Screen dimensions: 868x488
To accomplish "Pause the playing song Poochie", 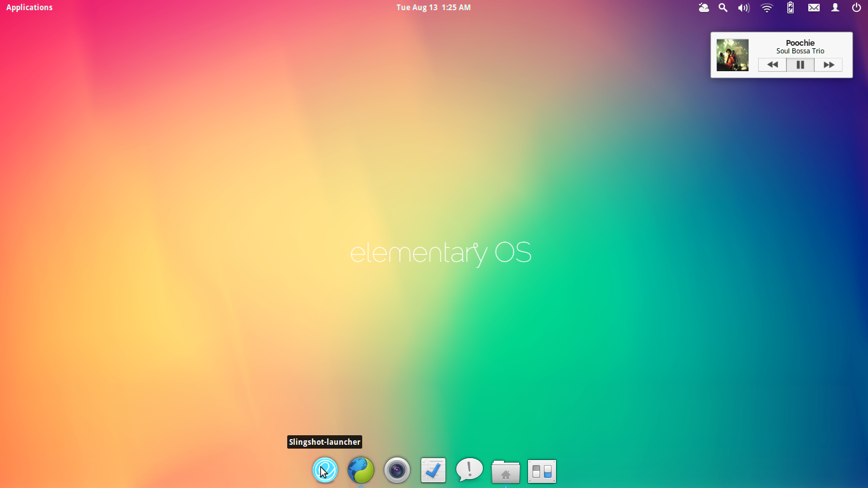I will point(800,65).
